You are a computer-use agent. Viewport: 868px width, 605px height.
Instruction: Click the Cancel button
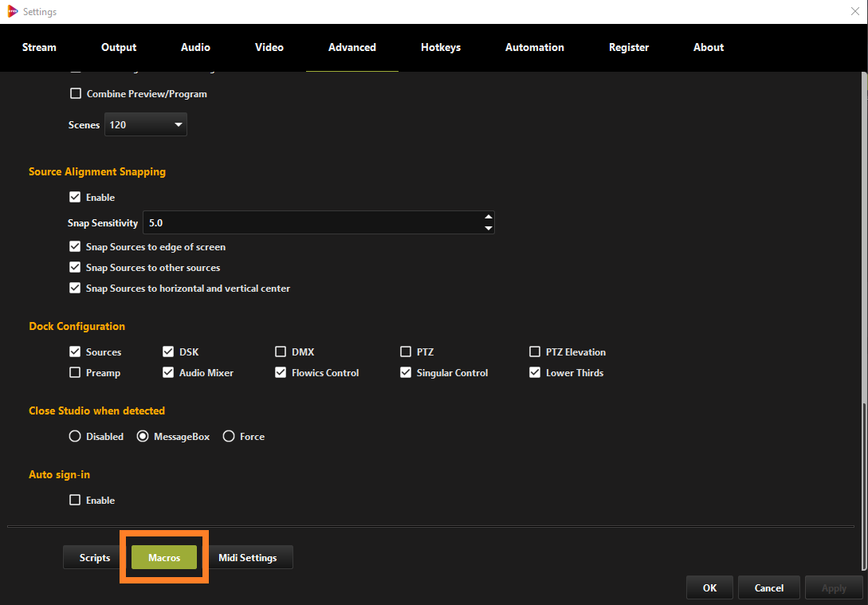pyautogui.click(x=769, y=587)
